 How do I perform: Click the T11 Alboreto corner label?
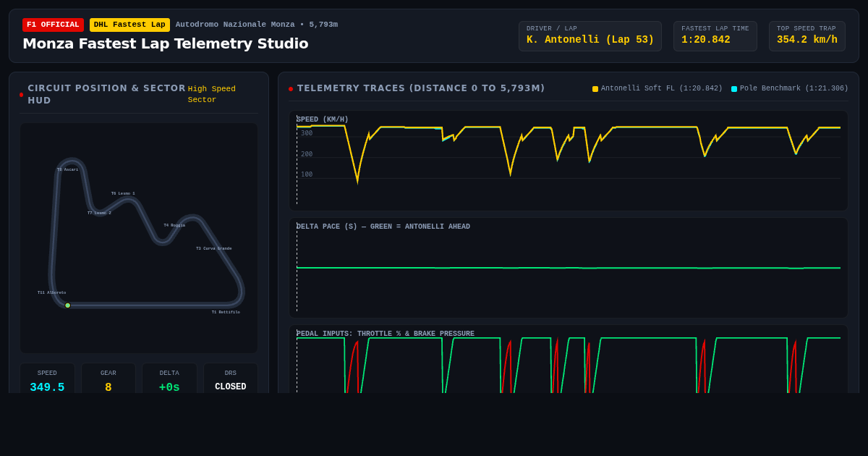point(51,293)
